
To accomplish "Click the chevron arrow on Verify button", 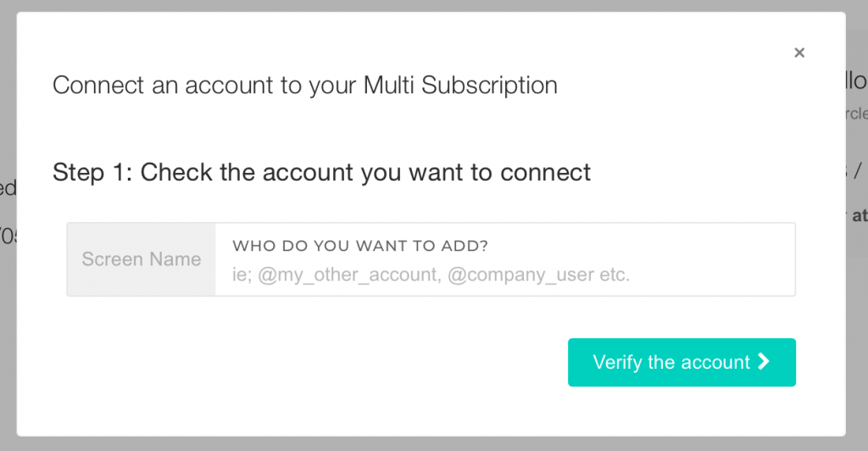I will coord(764,361).
